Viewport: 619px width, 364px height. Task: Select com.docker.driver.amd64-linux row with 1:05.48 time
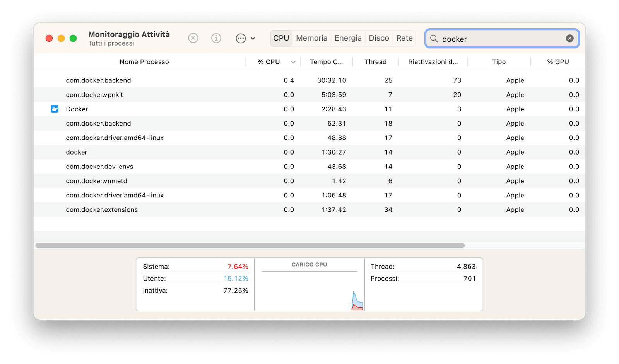[x=309, y=195]
